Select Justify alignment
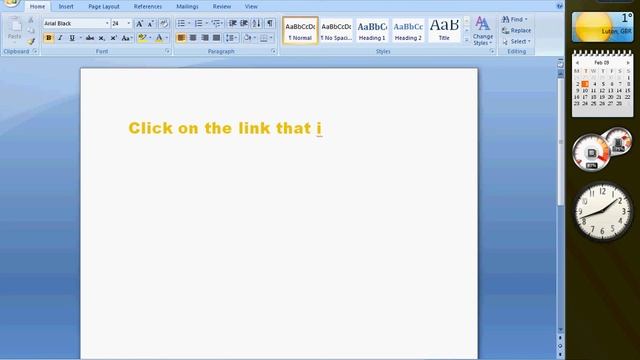Viewport: 640px width, 360px height. tap(216, 38)
